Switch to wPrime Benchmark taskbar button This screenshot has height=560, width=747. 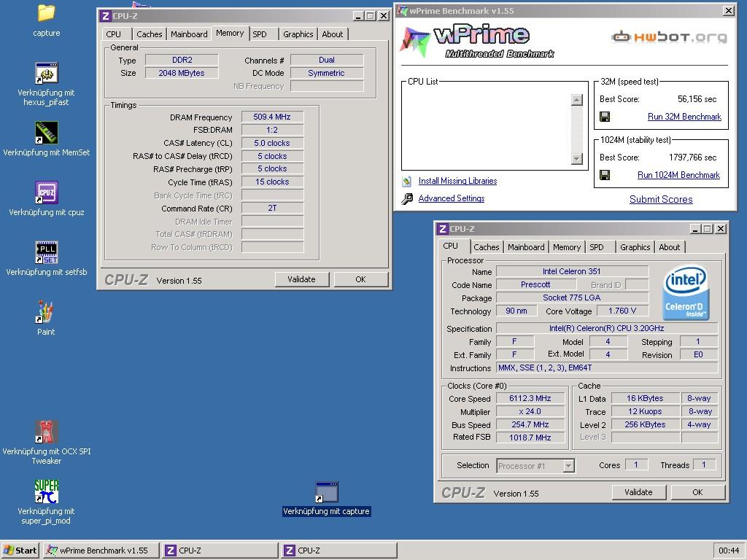tap(101, 551)
